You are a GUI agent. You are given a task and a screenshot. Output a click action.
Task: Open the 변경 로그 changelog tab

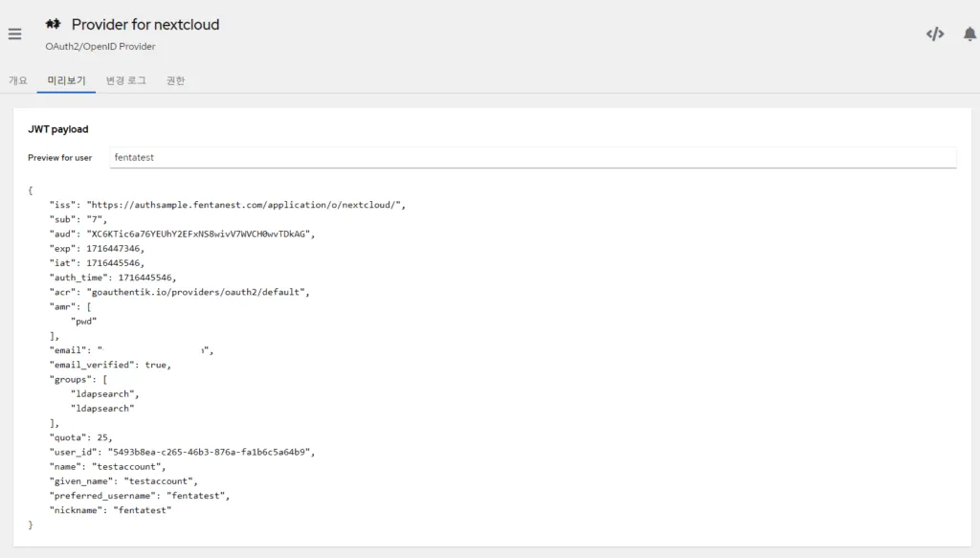(124, 80)
